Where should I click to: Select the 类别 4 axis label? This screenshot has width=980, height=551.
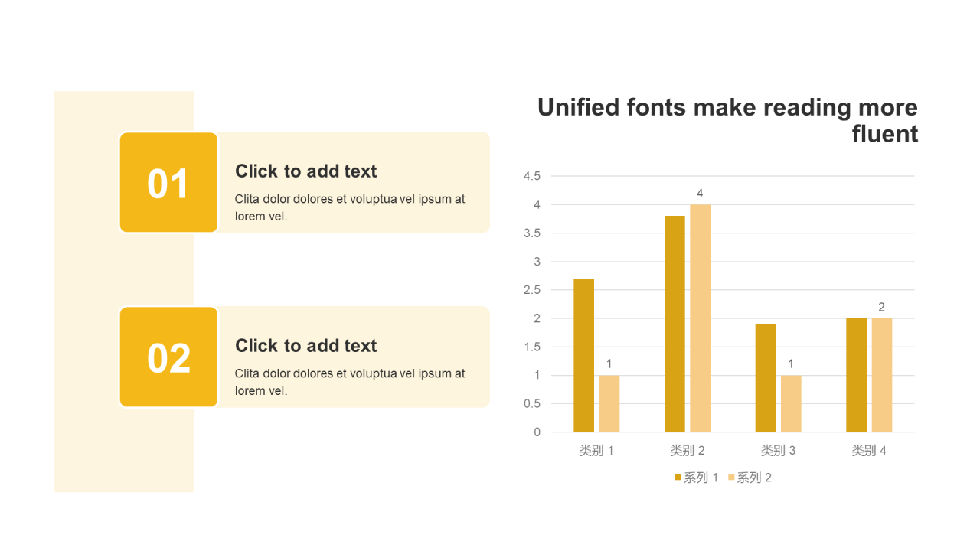[x=868, y=451]
